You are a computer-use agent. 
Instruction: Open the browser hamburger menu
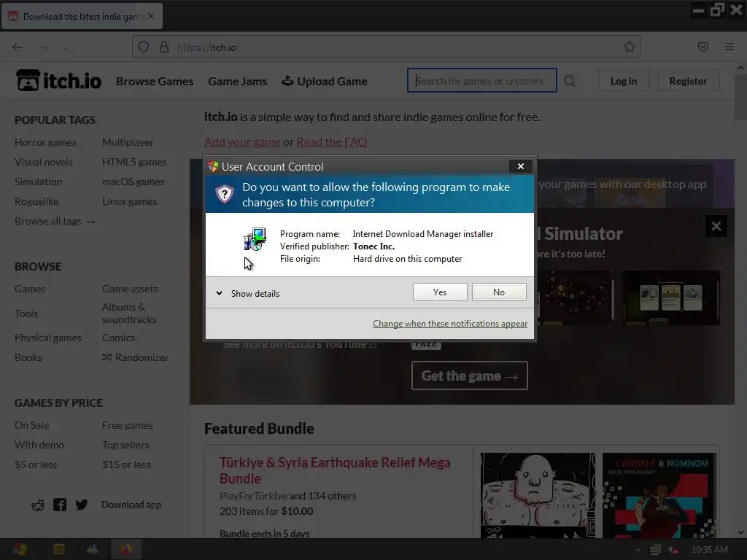729,47
